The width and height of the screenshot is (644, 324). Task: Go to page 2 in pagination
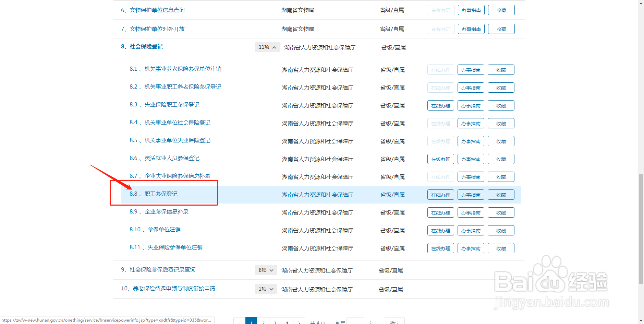(263, 321)
